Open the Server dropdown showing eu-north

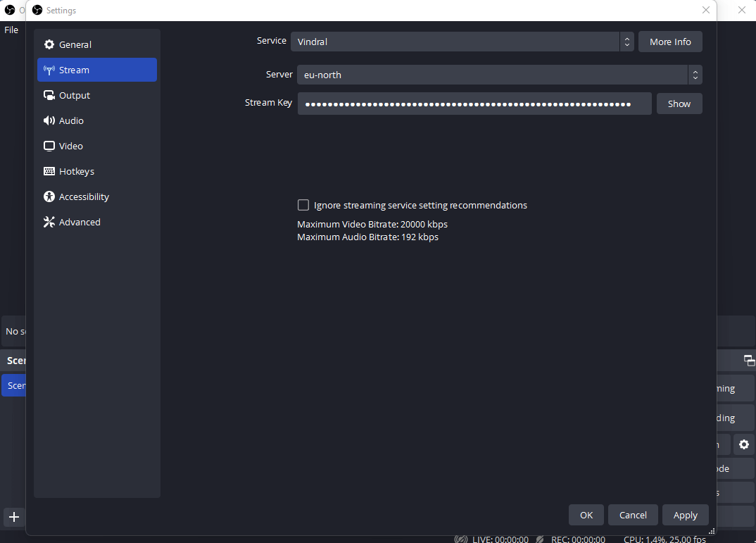500,75
